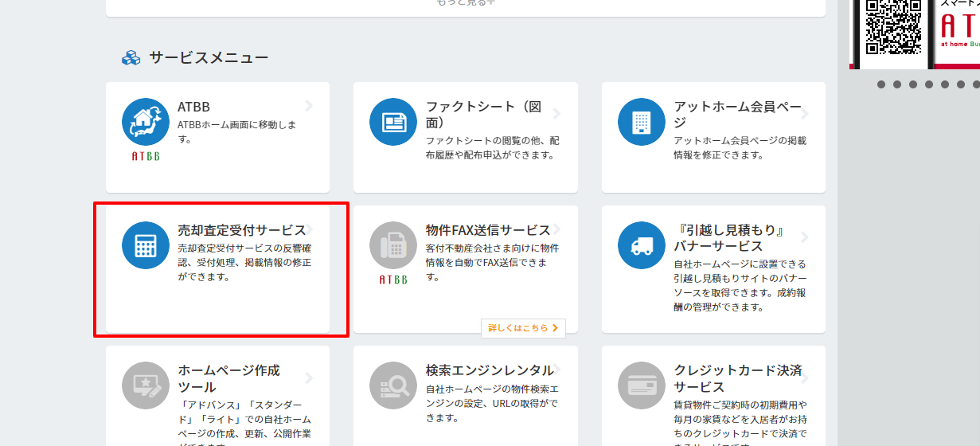
Task: Click the アットホーム会員ページの掲載情報を修正 description
Action: (740, 147)
